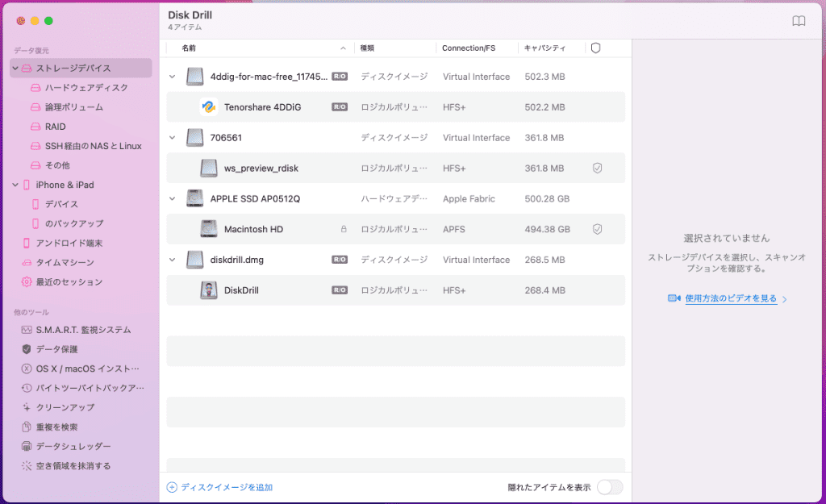Open the help book icon
Screen dimensions: 826x504
(x=799, y=21)
